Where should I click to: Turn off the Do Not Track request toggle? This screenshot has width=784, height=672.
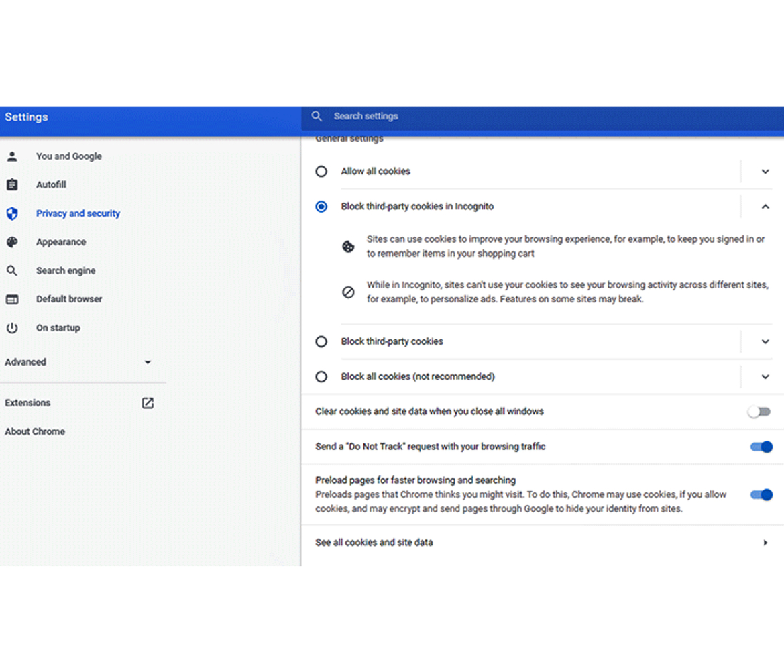761,447
